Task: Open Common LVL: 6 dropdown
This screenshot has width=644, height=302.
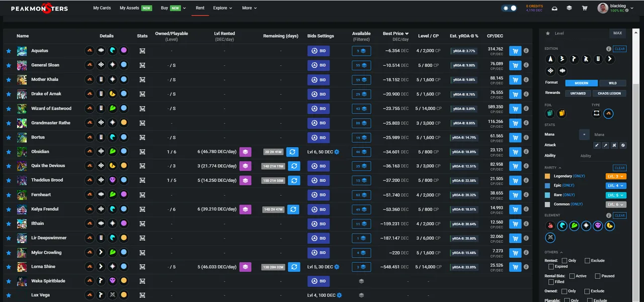Action: (x=616, y=204)
